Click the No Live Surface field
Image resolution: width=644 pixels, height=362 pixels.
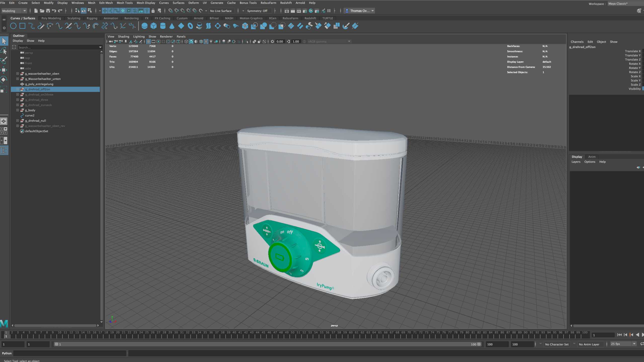(222, 11)
